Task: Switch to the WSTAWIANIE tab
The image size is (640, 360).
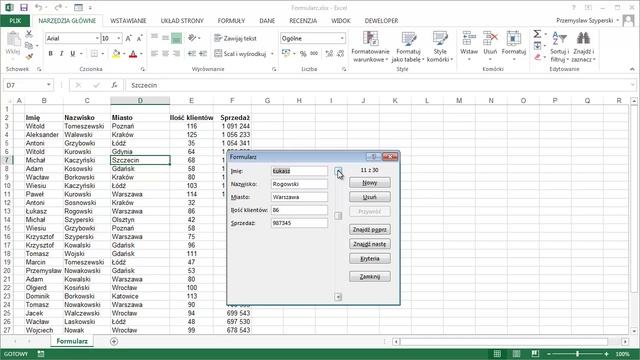Action: (128, 20)
